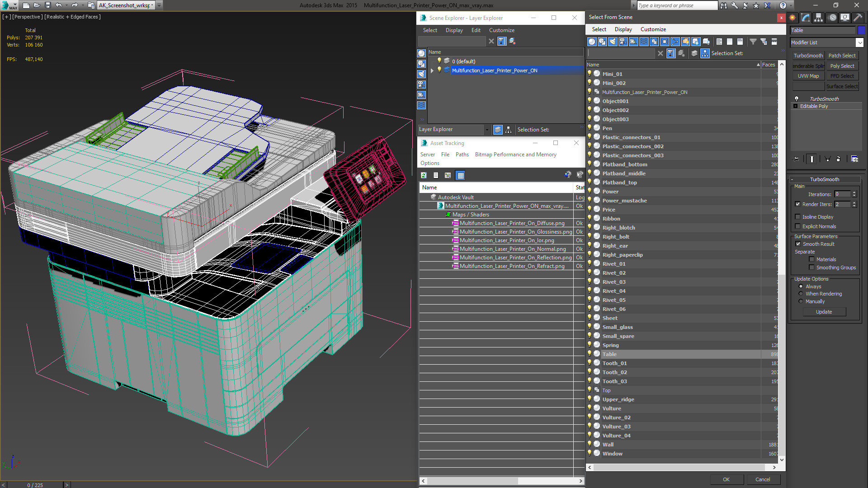Click Refresh icon in Asset Tracking toolbar
The height and width of the screenshot is (488, 868).
(x=424, y=175)
